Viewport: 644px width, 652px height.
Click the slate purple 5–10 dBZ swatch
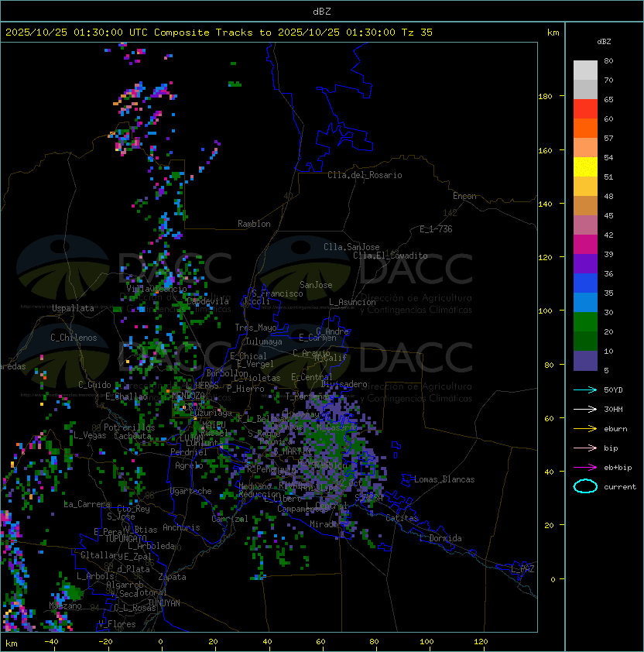click(x=585, y=361)
